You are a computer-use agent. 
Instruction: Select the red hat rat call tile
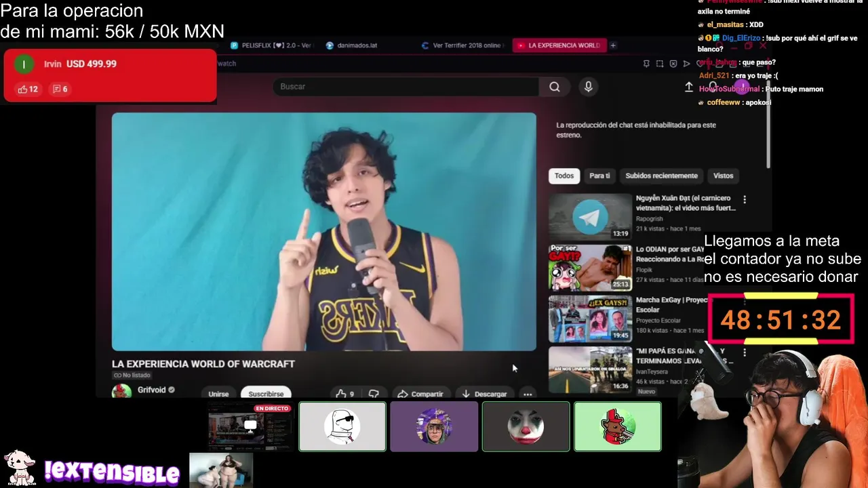pyautogui.click(x=617, y=426)
